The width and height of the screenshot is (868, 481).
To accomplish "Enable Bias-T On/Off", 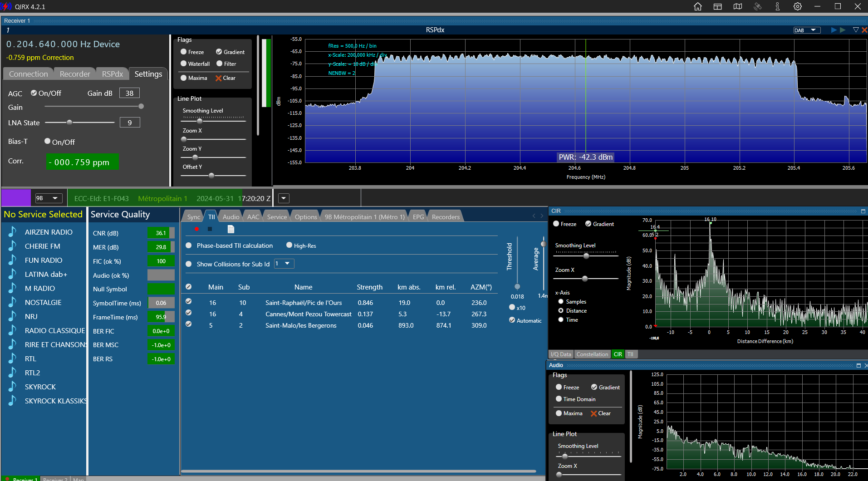I will (x=47, y=141).
